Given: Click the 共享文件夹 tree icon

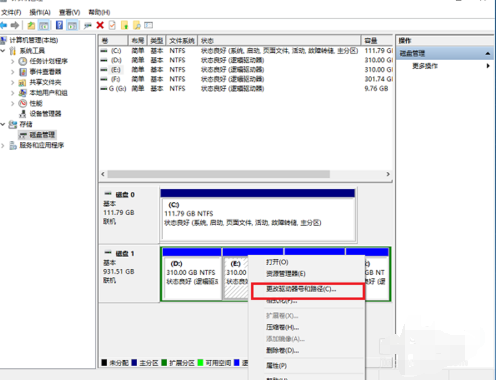Looking at the screenshot, I should pos(23,82).
